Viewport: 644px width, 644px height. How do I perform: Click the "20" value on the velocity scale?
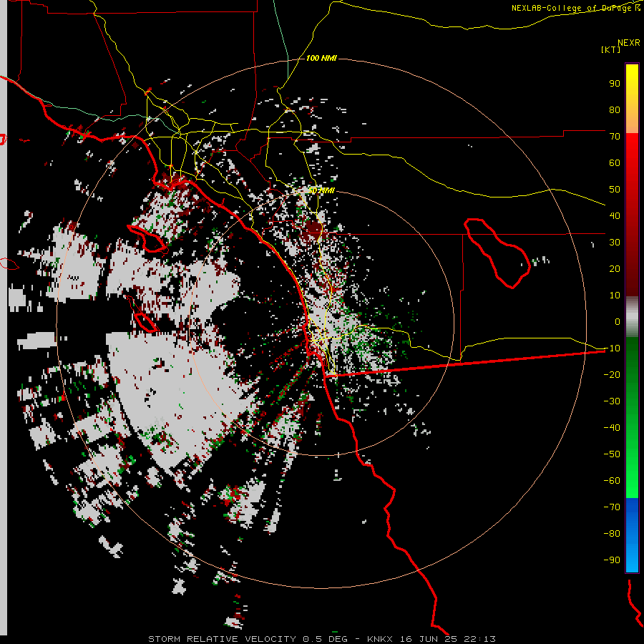(615, 268)
